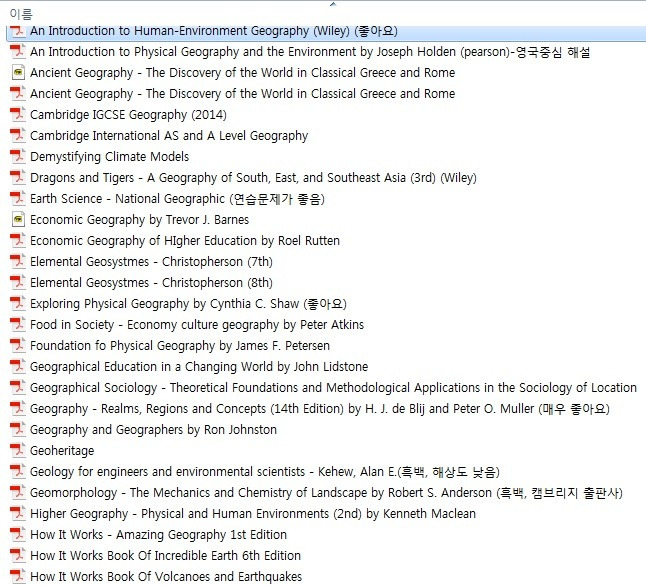This screenshot has width=646, height=585.
Task: Select 'Exploring Physical Geography by Cynthia C. Shaw'
Action: tap(188, 304)
